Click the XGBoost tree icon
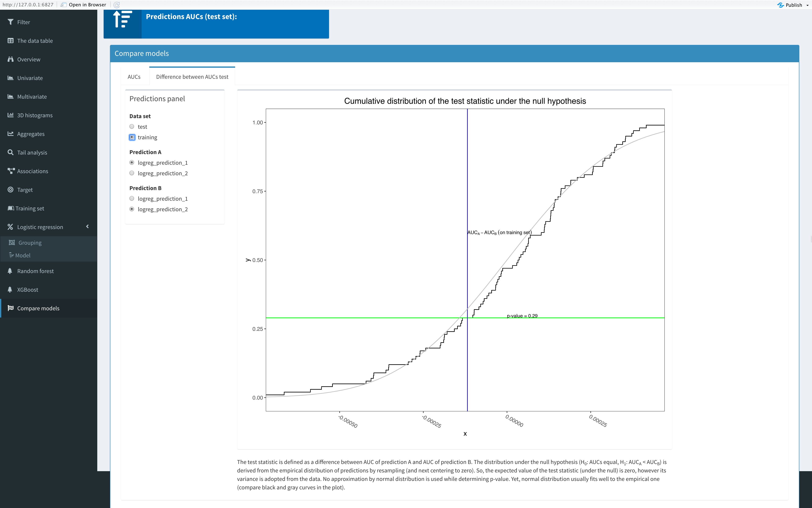Viewport: 812px width, 508px height. click(10, 290)
